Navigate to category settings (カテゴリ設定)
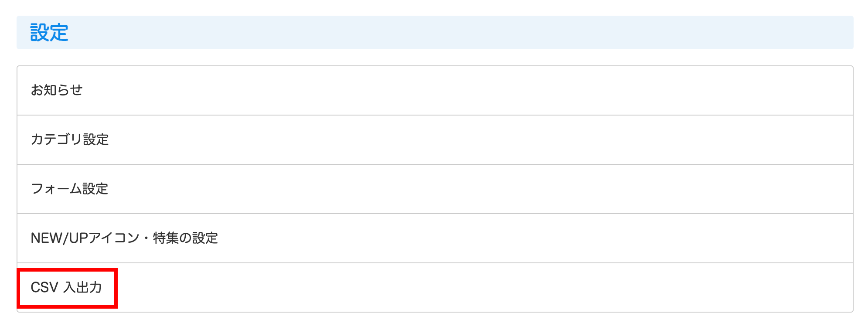Screen dimensions: 868x330 coord(70,139)
